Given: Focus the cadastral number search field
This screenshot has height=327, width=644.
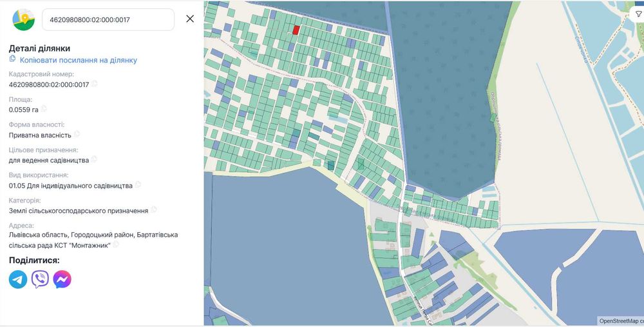Looking at the screenshot, I should pos(108,19).
